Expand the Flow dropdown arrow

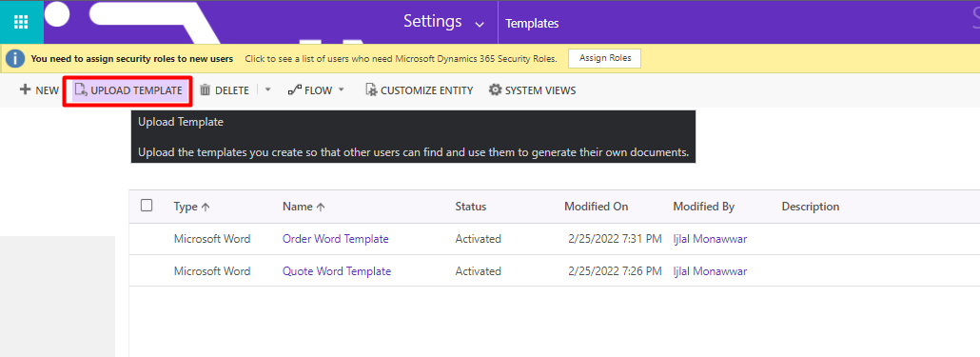342,89
